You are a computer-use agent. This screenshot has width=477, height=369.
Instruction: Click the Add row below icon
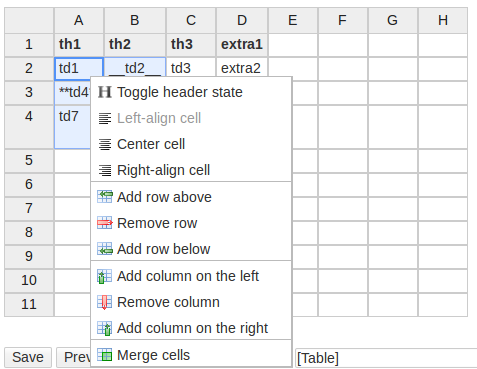[x=105, y=249]
